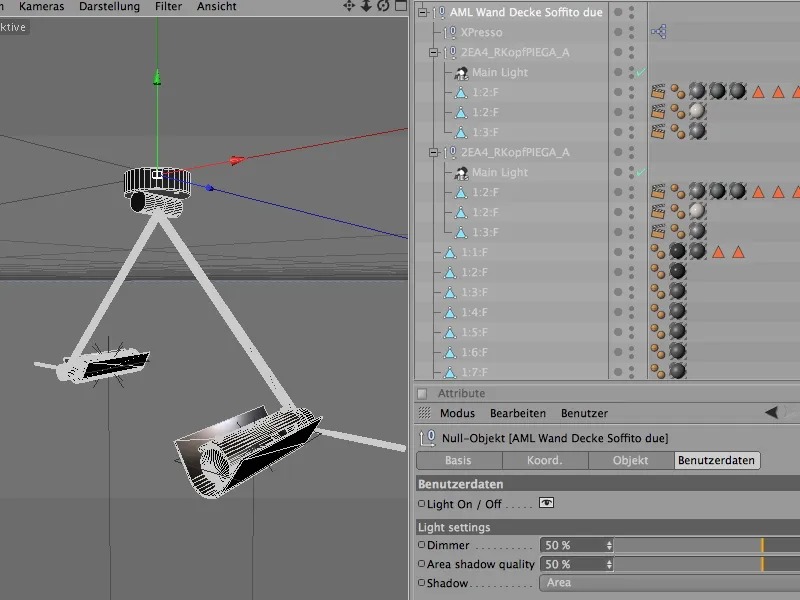The image size is (800, 600).
Task: Click the stepper arrows on the Dimmer 50% field
Action: [x=608, y=546]
